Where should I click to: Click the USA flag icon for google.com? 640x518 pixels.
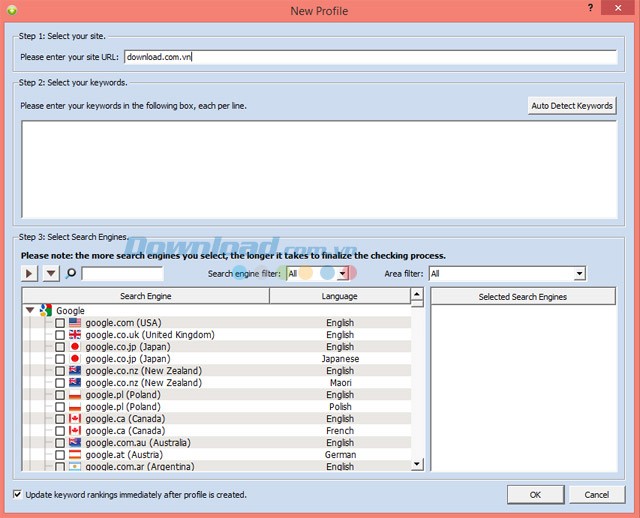[75, 323]
